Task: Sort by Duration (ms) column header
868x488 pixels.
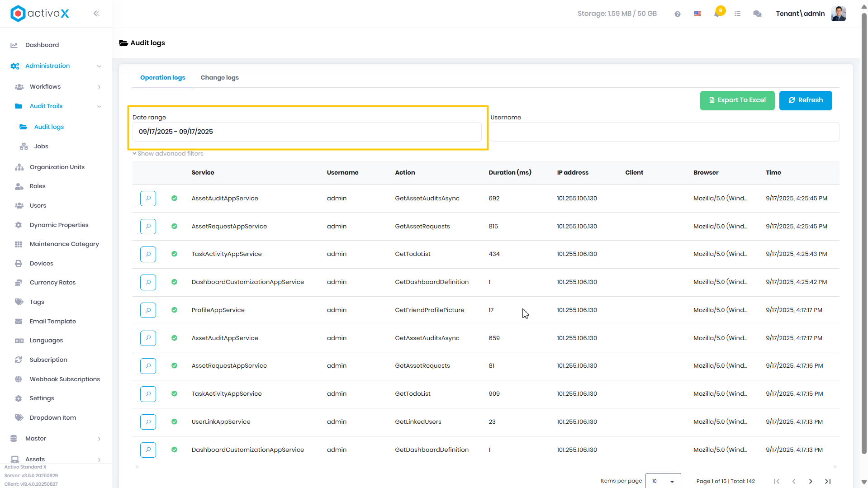Action: pyautogui.click(x=510, y=173)
